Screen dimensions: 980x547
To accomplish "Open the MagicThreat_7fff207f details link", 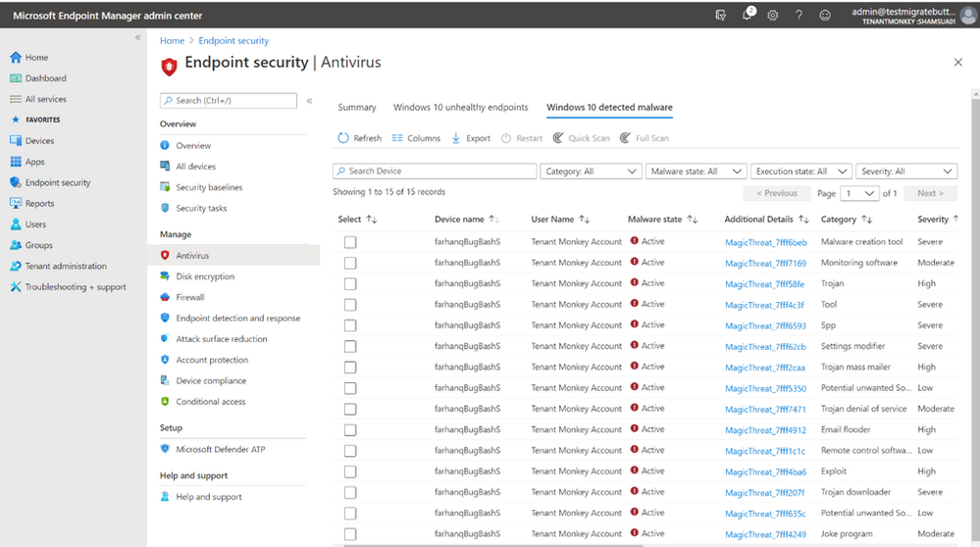I will click(x=764, y=493).
